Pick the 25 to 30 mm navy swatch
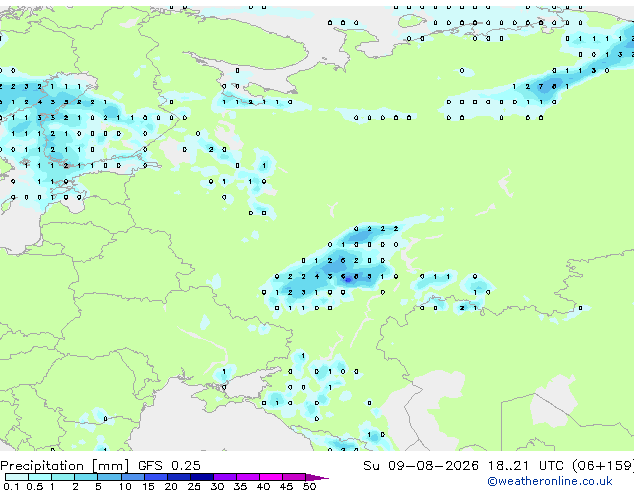 201,477
